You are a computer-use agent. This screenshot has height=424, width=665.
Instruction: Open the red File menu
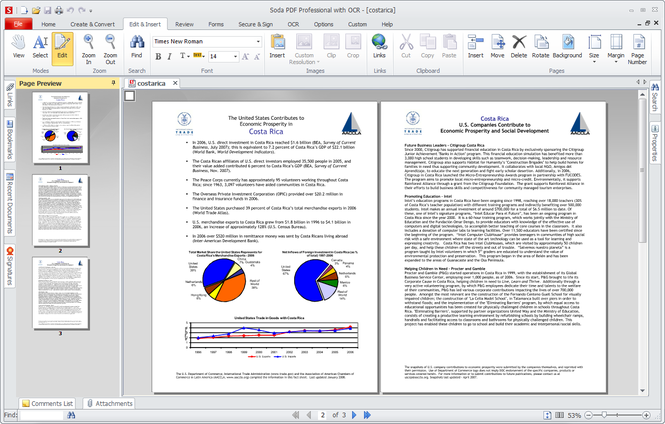point(18,24)
